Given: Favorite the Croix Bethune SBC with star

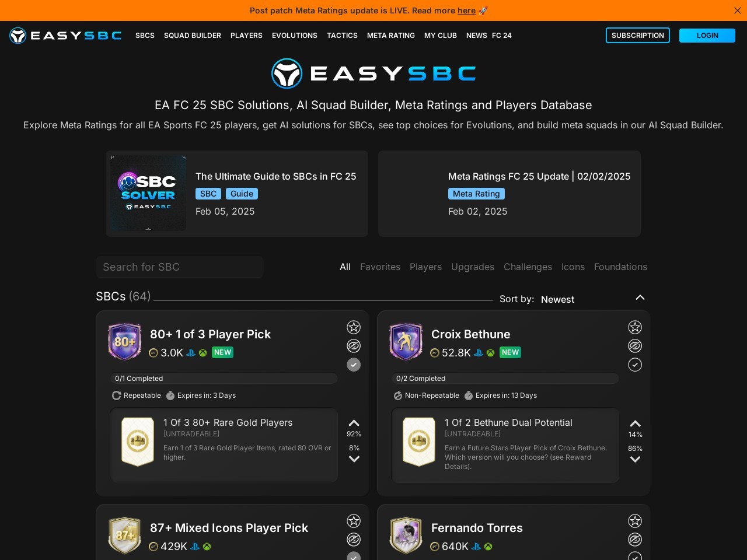Looking at the screenshot, I should 635,327.
